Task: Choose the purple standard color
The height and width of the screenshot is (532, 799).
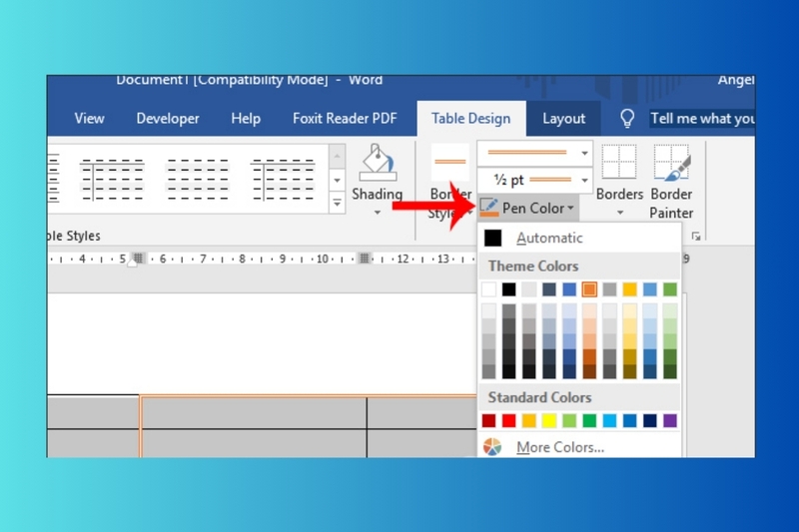Action: [670, 420]
